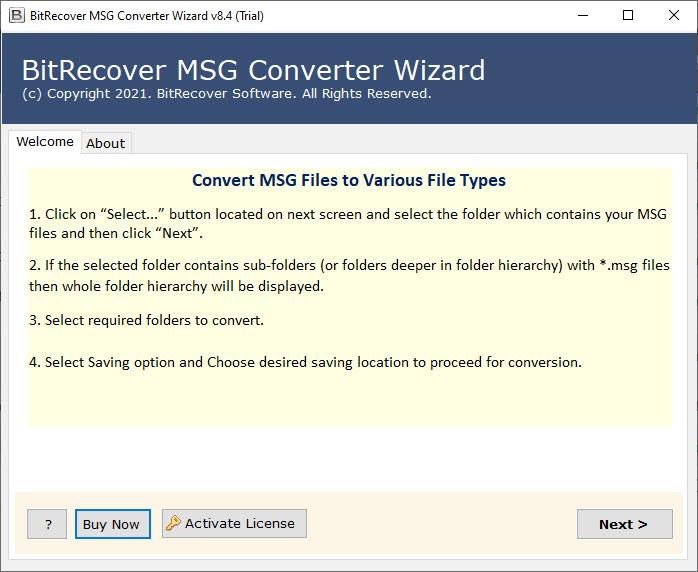Click step 2 text about sub-folders hierarchy
The image size is (698, 572).
[x=349, y=276]
